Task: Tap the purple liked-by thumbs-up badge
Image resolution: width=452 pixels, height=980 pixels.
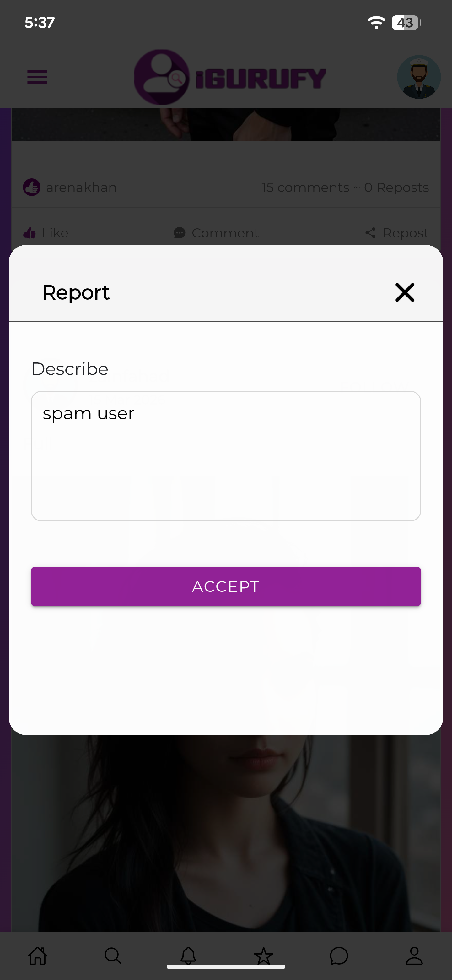Action: [x=32, y=188]
